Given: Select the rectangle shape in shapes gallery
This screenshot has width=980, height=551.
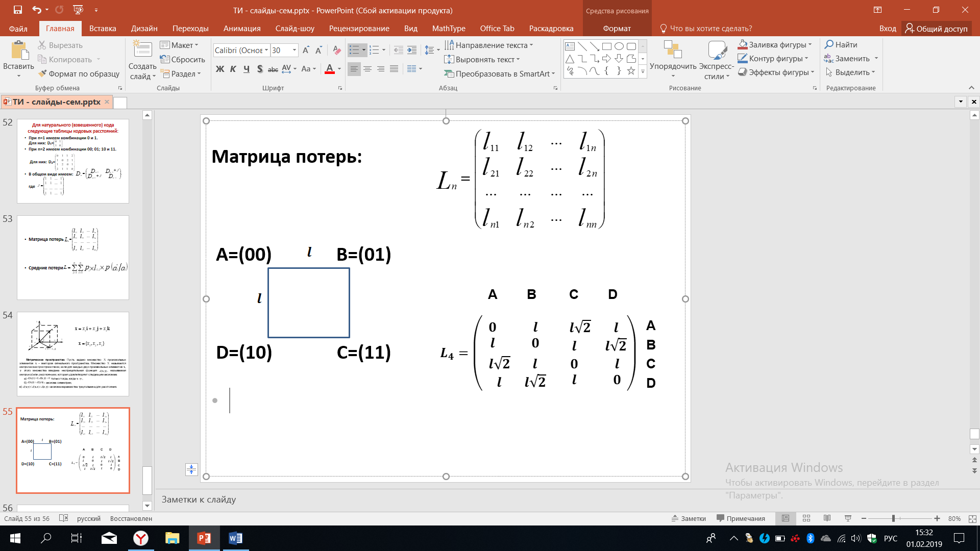Looking at the screenshot, I should (607, 46).
